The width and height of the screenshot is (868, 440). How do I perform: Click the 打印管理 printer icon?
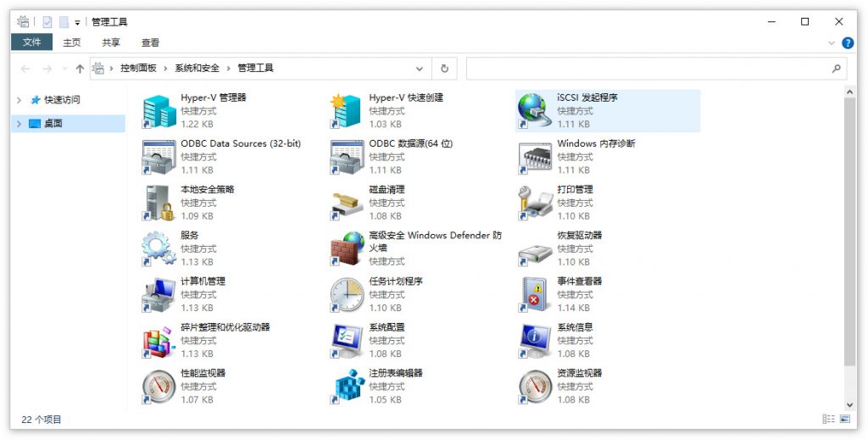click(535, 203)
